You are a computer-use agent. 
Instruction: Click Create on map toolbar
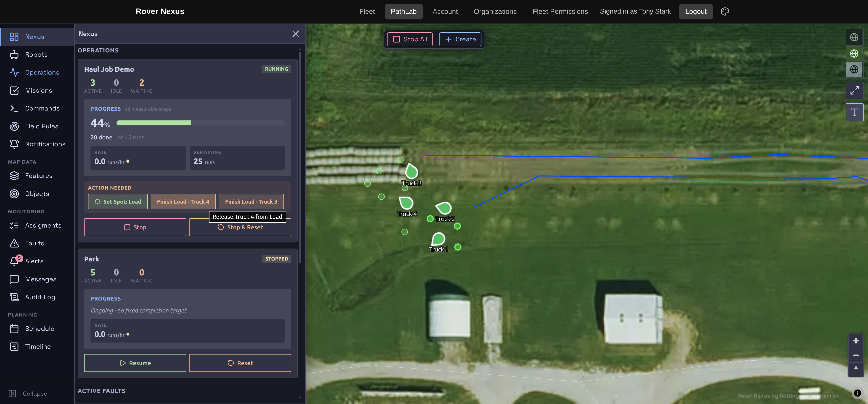pos(460,39)
